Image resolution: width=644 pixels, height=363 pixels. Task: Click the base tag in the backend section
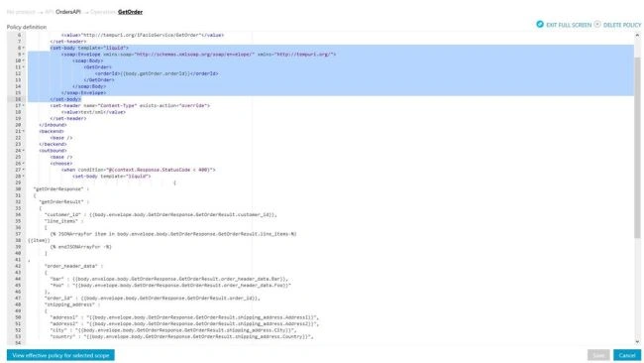(61, 138)
